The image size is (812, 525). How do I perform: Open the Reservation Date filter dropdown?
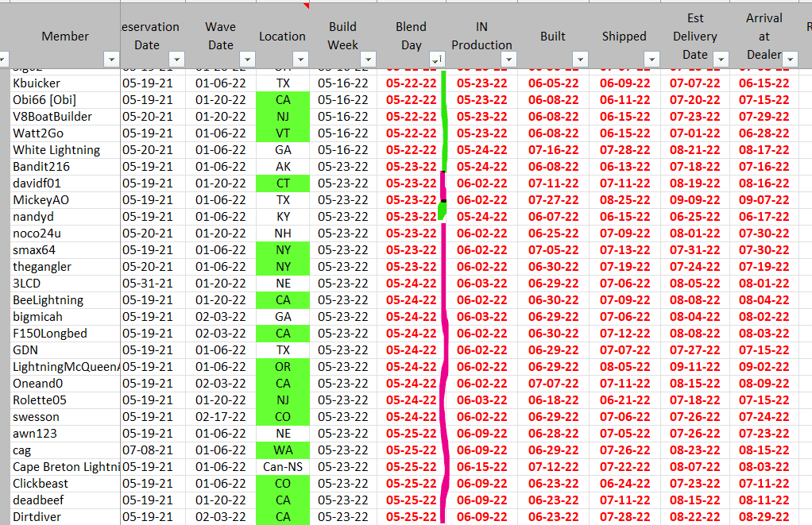[x=176, y=60]
